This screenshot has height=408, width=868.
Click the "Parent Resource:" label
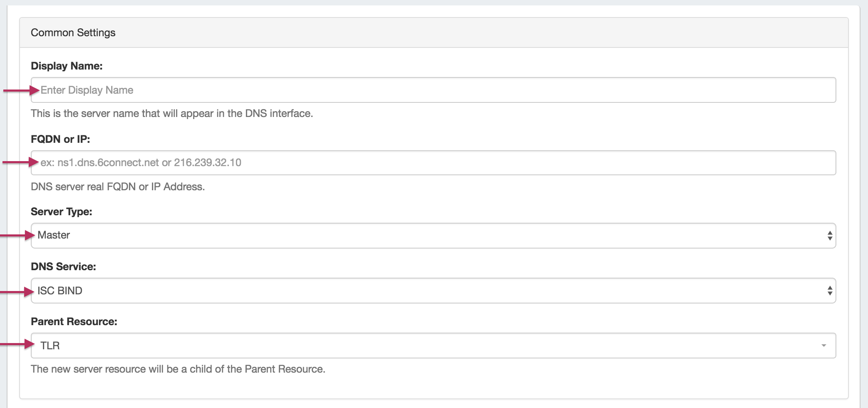coord(74,321)
